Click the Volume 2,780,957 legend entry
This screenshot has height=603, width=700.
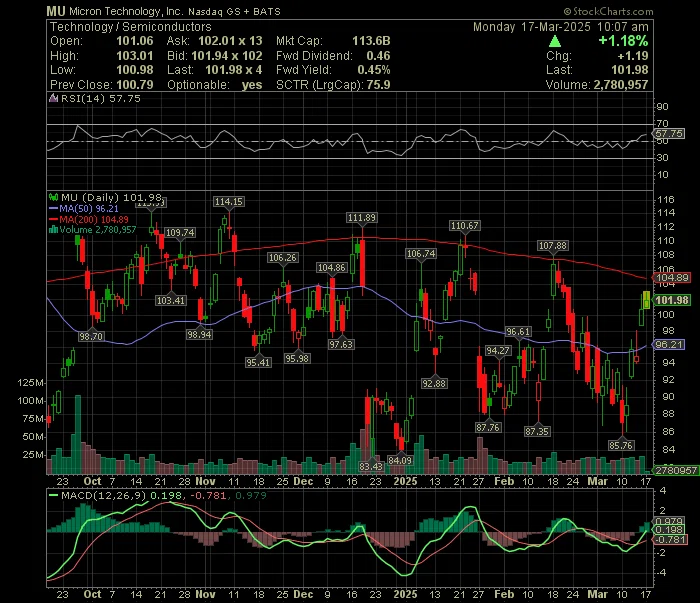92,229
